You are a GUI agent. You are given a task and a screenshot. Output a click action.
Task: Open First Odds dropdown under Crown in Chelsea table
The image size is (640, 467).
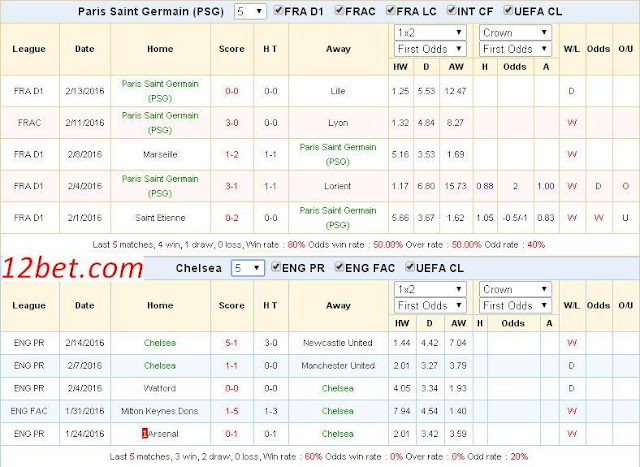coord(515,305)
